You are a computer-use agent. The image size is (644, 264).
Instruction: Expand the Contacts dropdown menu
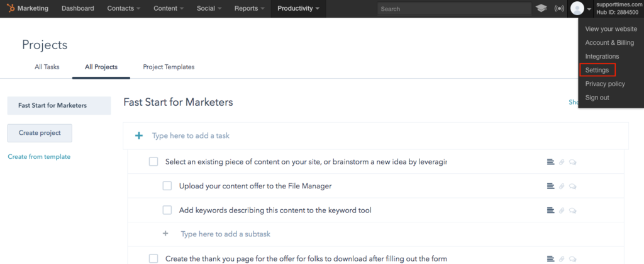tap(124, 8)
